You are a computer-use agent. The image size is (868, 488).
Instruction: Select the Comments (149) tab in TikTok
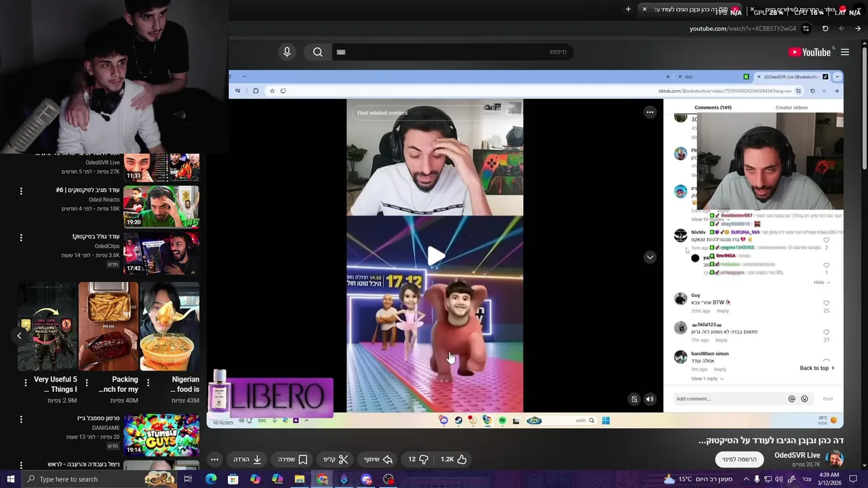pos(713,108)
